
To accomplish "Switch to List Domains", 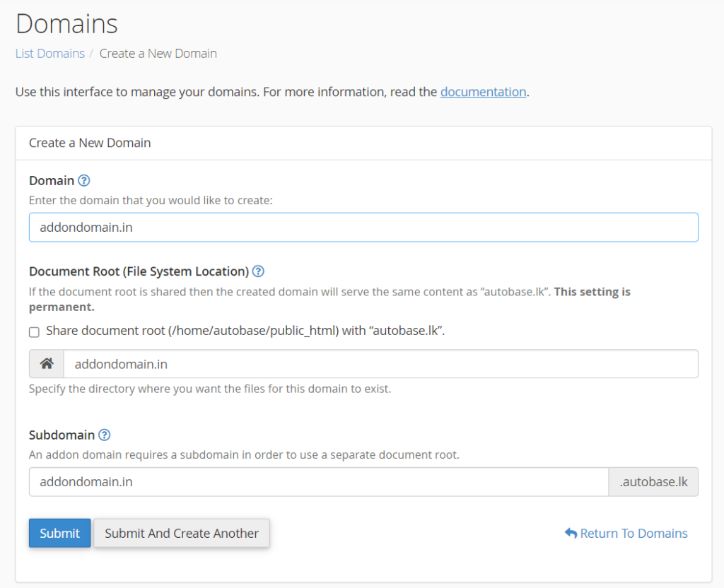I will (49, 53).
